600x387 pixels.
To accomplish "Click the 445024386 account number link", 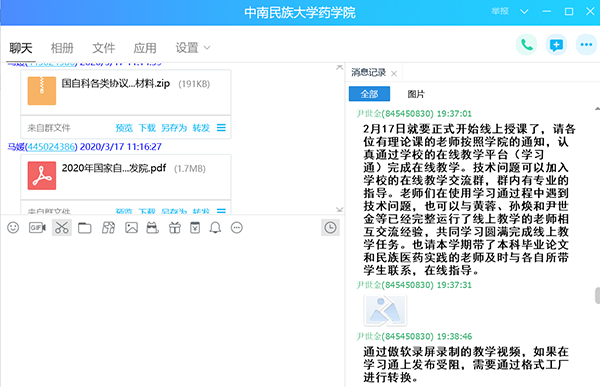I will [52, 147].
